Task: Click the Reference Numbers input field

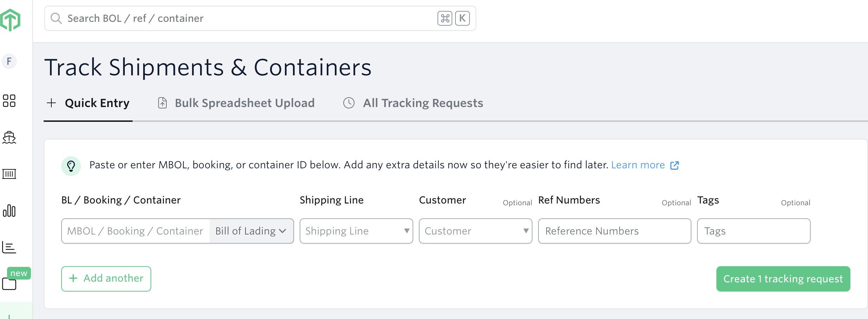Action: click(614, 231)
